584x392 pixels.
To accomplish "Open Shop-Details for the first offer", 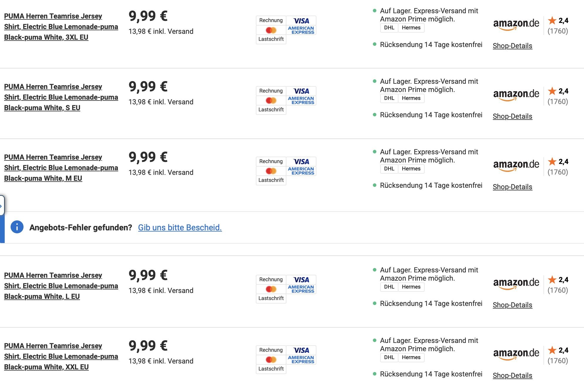I will tap(513, 46).
